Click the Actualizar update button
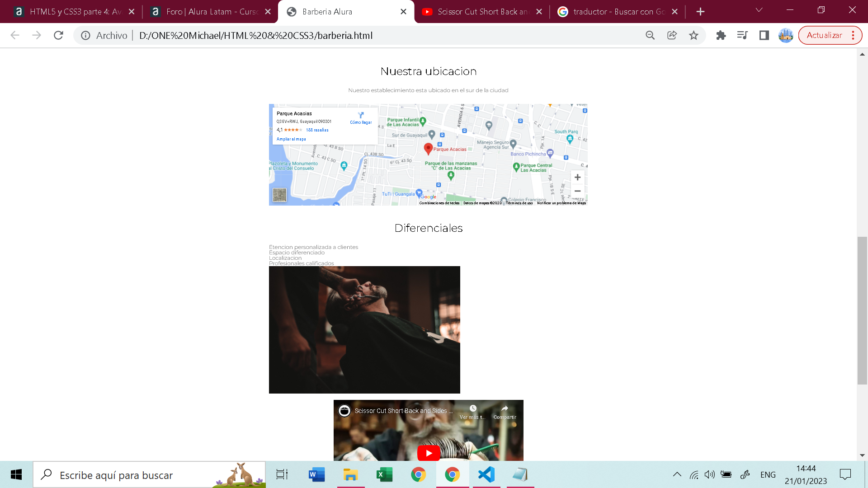 824,35
